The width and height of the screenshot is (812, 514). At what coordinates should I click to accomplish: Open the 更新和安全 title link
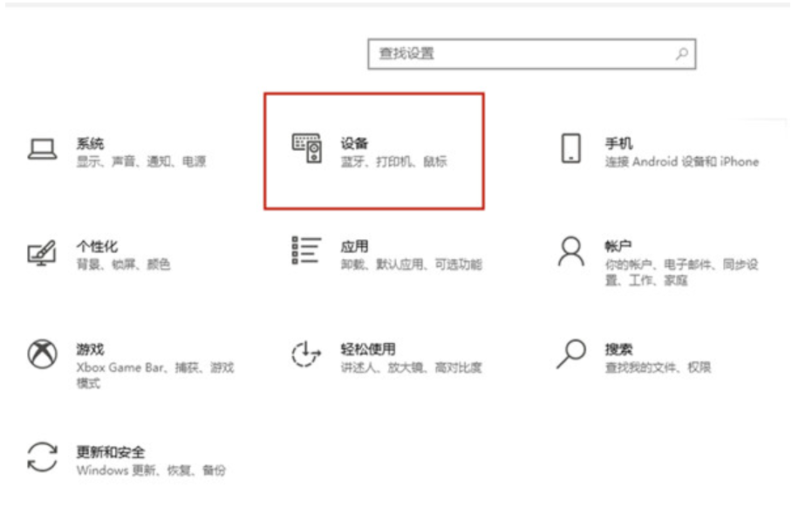[110, 452]
